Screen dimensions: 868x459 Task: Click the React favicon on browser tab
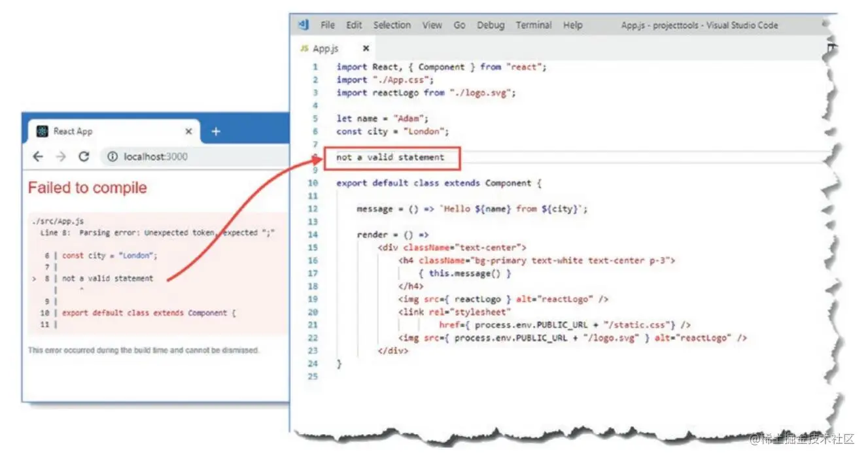(x=43, y=131)
